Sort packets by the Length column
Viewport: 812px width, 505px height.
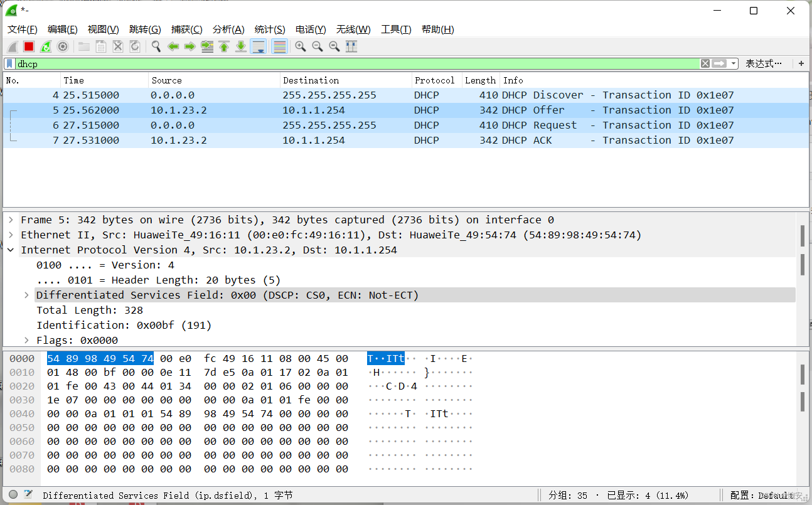pos(481,80)
